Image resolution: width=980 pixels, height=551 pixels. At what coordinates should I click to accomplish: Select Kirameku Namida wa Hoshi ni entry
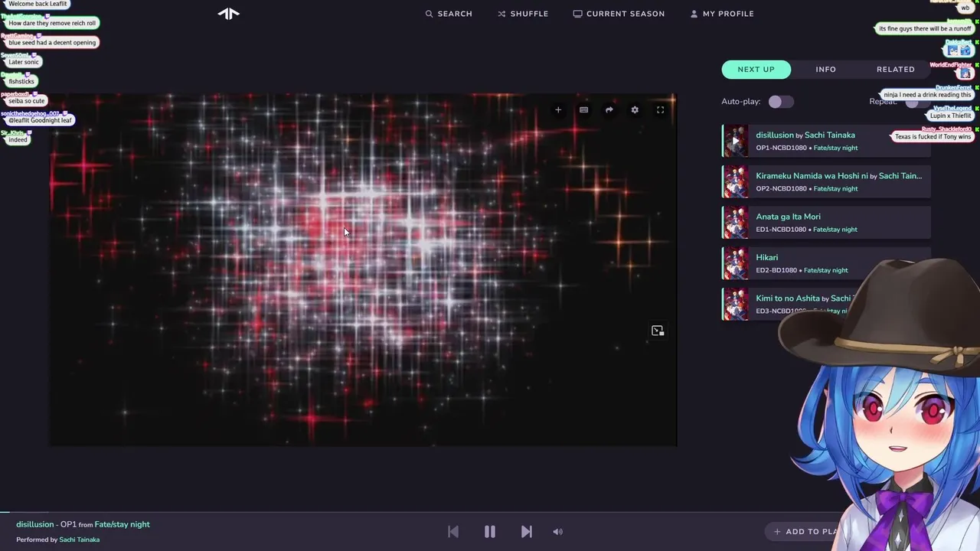827,181
